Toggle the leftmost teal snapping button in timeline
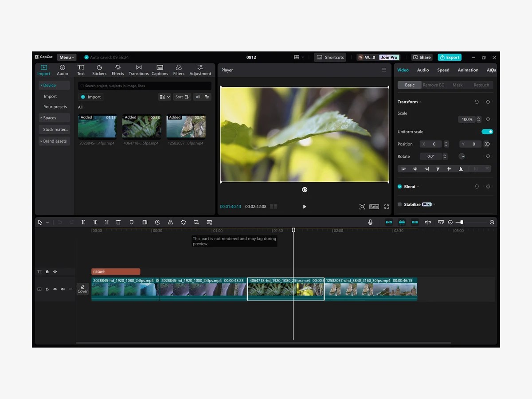Screen dimensions: 532x399 [x=389, y=222]
